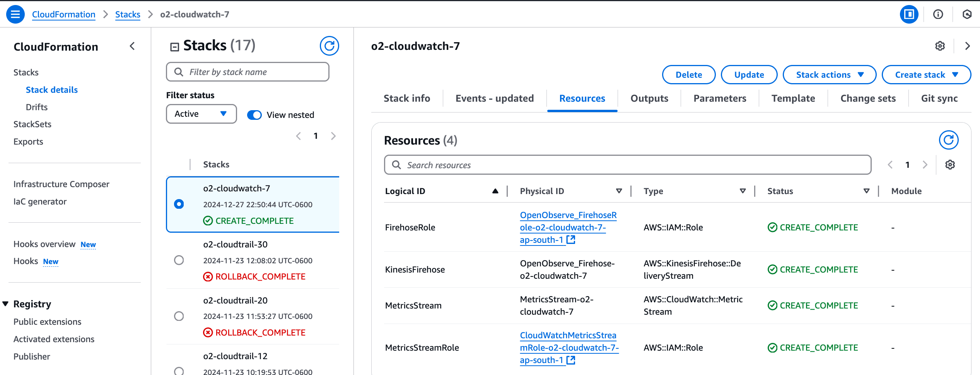Refresh the stacks list
980x375 pixels.
point(329,46)
